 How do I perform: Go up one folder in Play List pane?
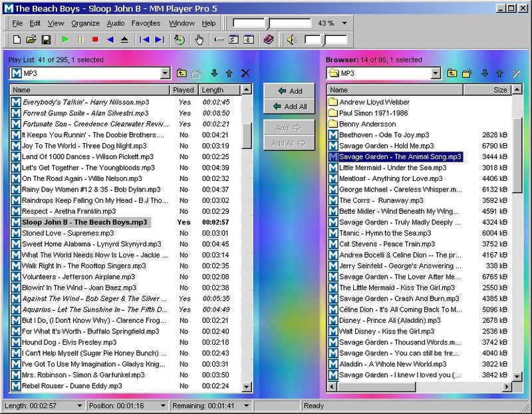point(182,73)
